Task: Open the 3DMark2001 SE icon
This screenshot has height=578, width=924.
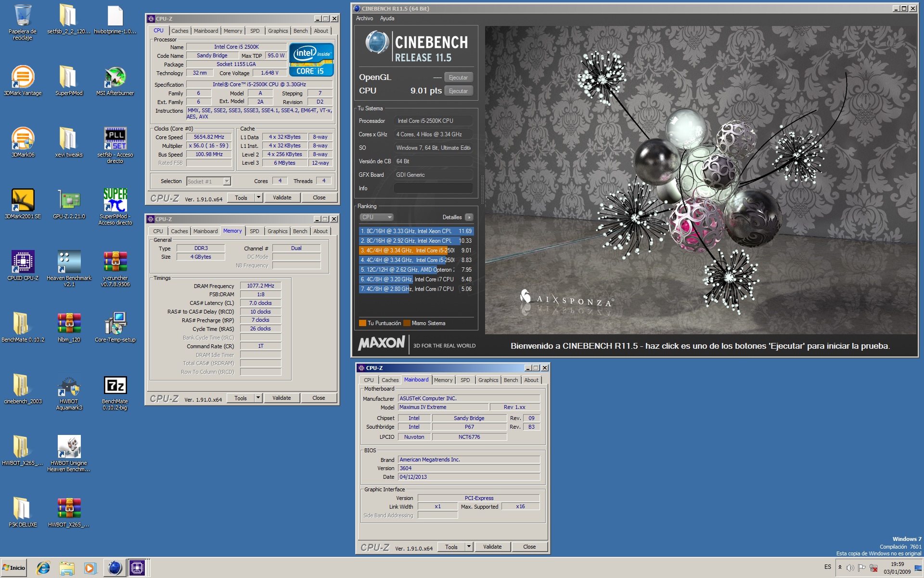Action: pyautogui.click(x=23, y=204)
